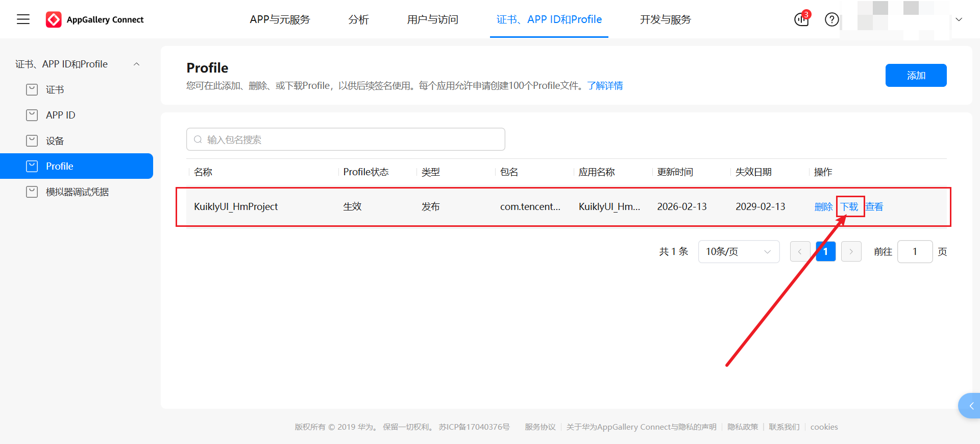Open the 了解详情 link
The height and width of the screenshot is (444, 980).
[x=605, y=85]
